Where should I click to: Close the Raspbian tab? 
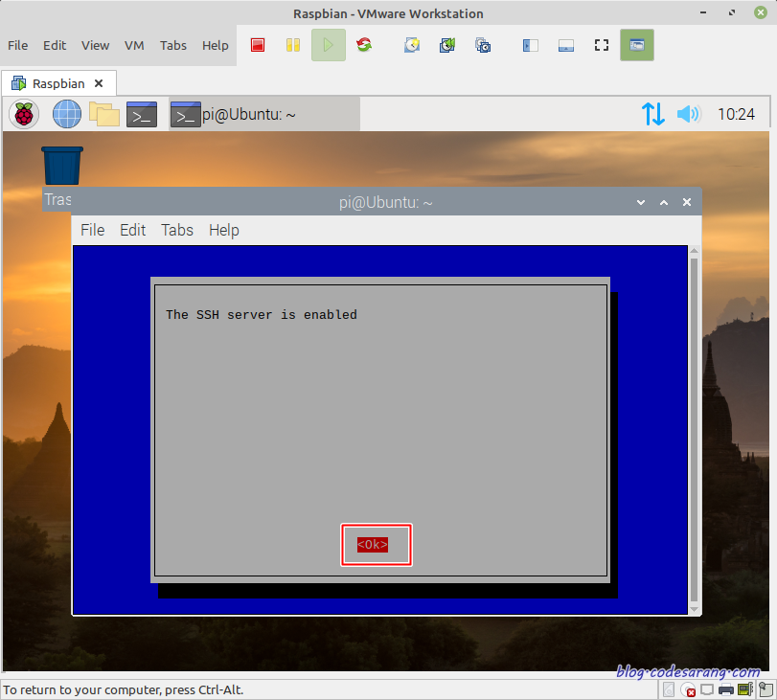point(99,83)
